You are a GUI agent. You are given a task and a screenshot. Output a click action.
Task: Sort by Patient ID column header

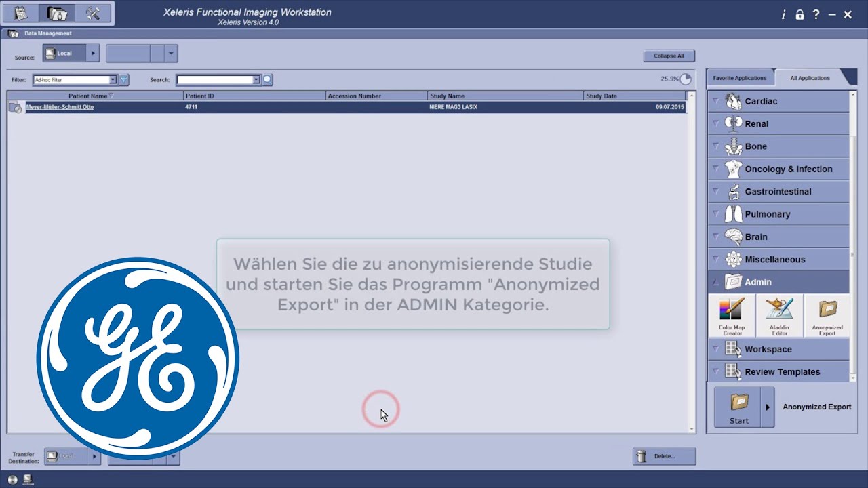254,96
